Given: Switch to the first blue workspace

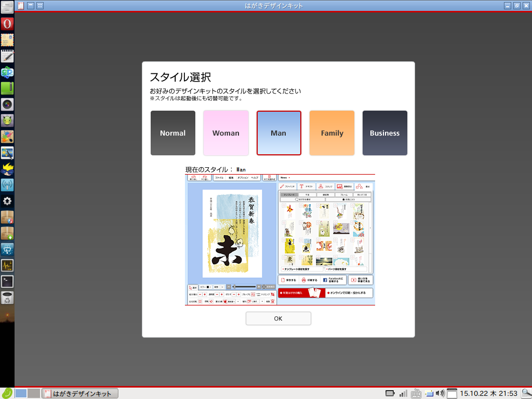Looking at the screenshot, I should click(21, 393).
